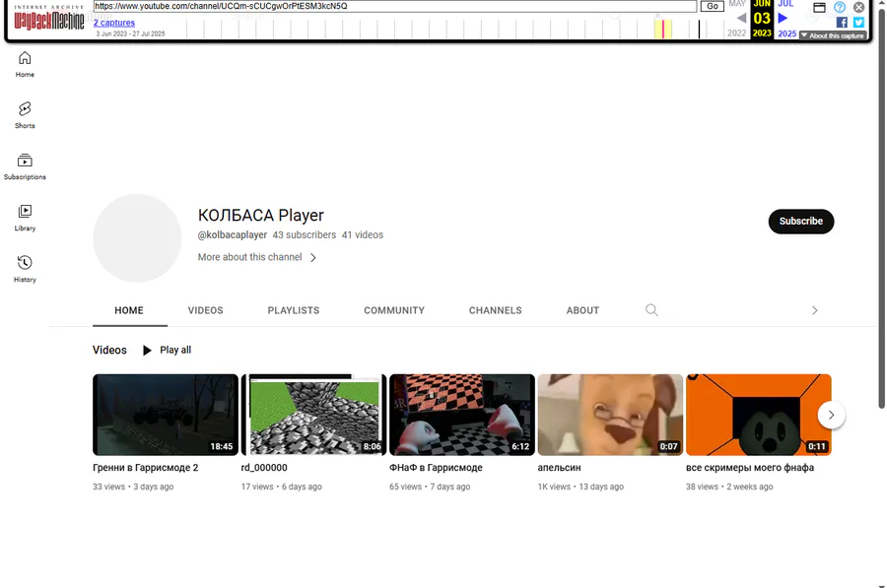Click the channel search magnifier icon
Screen dimensions: 887x588
(651, 310)
